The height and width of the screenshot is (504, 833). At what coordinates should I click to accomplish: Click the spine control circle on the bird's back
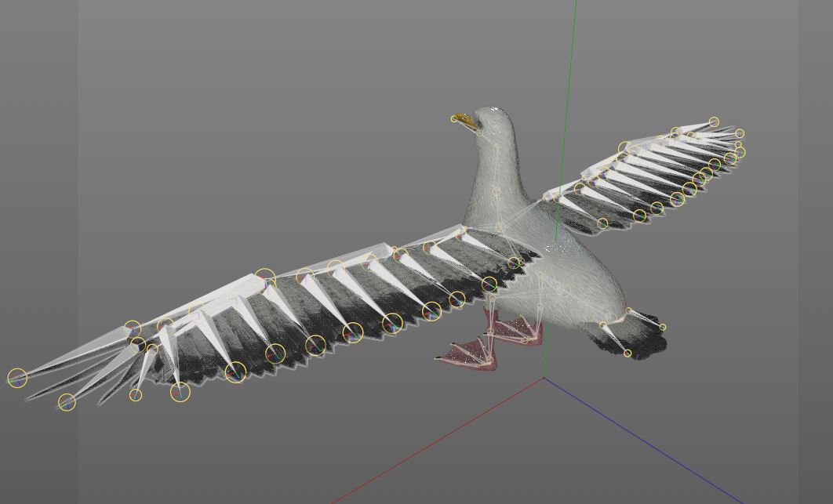[497, 227]
